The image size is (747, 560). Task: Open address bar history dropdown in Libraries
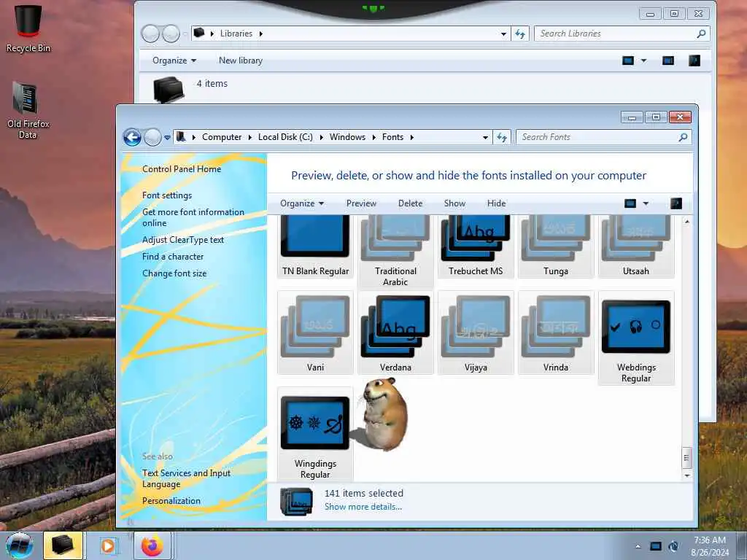pos(503,34)
